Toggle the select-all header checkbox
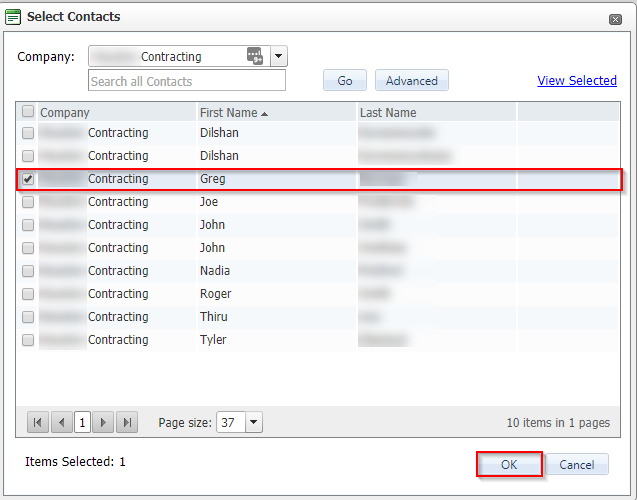 [x=28, y=111]
